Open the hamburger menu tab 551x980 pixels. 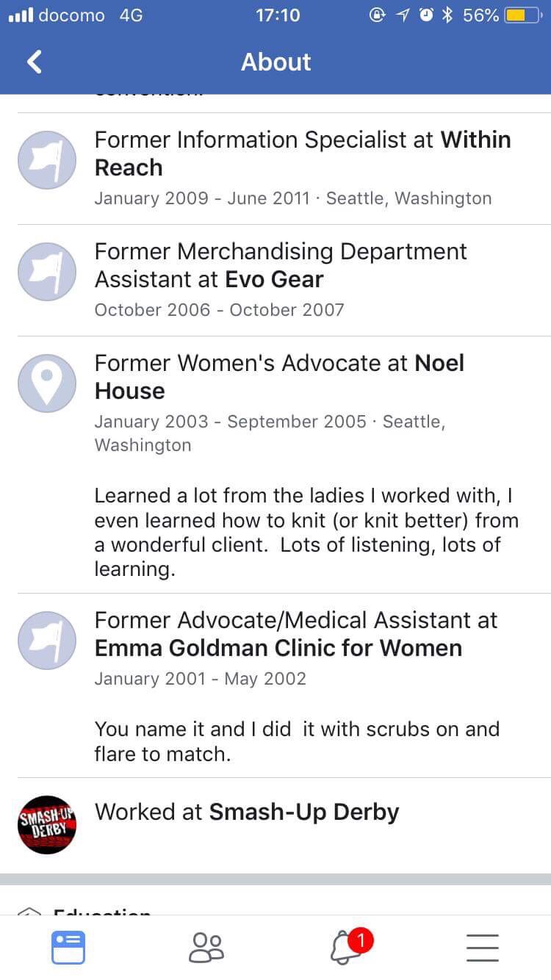pos(483,947)
